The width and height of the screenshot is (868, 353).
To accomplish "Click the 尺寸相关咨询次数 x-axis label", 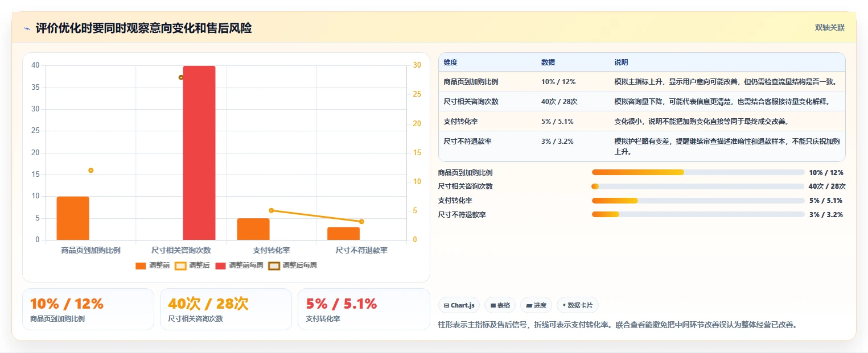I will pyautogui.click(x=181, y=250).
